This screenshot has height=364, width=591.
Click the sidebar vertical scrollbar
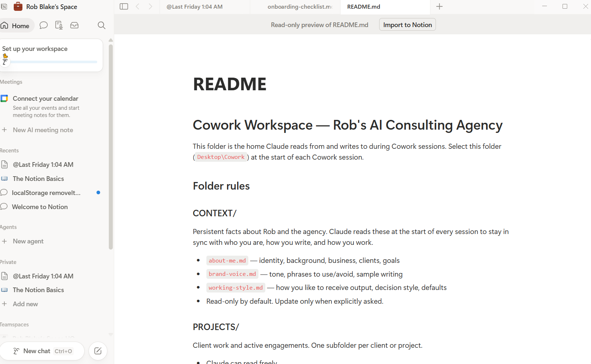click(111, 146)
